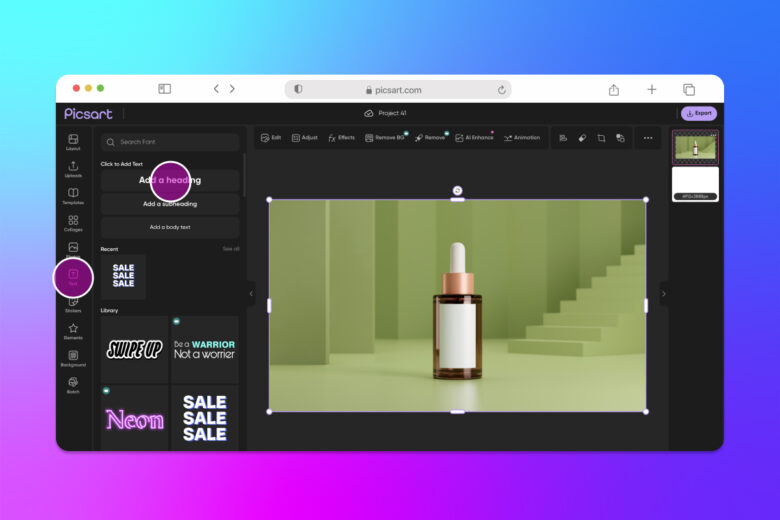
Task: Open the fx Effects tool
Action: point(341,138)
